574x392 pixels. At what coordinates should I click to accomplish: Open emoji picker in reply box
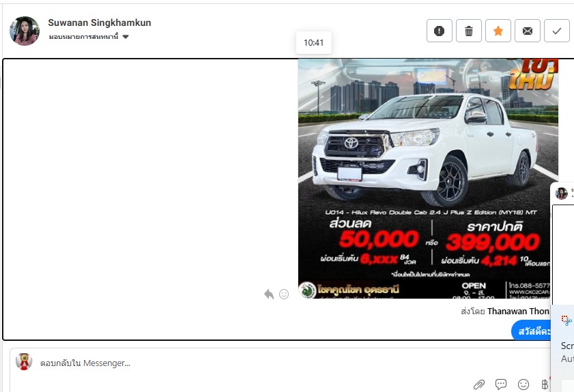tap(523, 385)
